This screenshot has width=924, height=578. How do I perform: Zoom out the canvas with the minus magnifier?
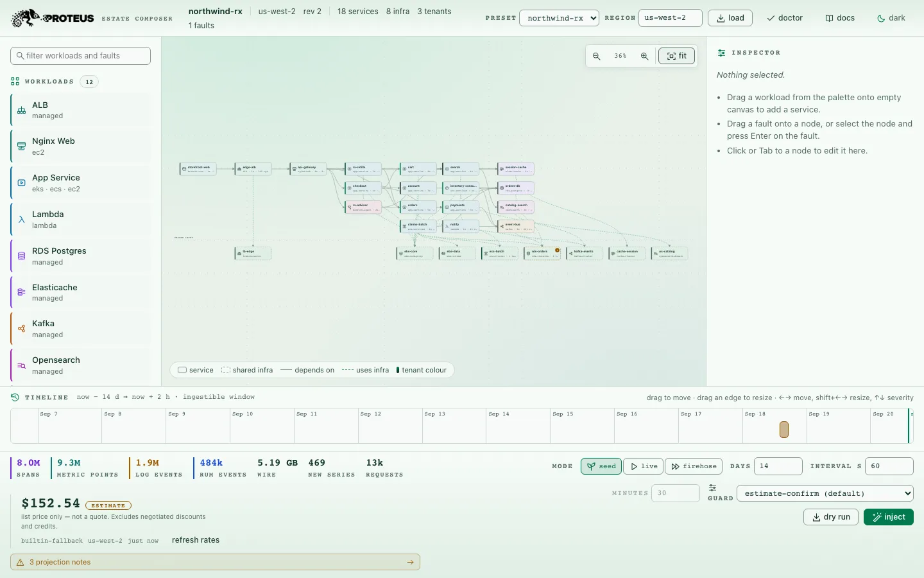point(597,56)
